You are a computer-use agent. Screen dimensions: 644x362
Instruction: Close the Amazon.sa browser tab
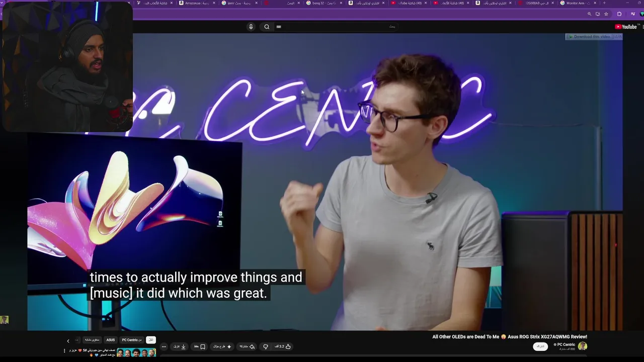(214, 3)
